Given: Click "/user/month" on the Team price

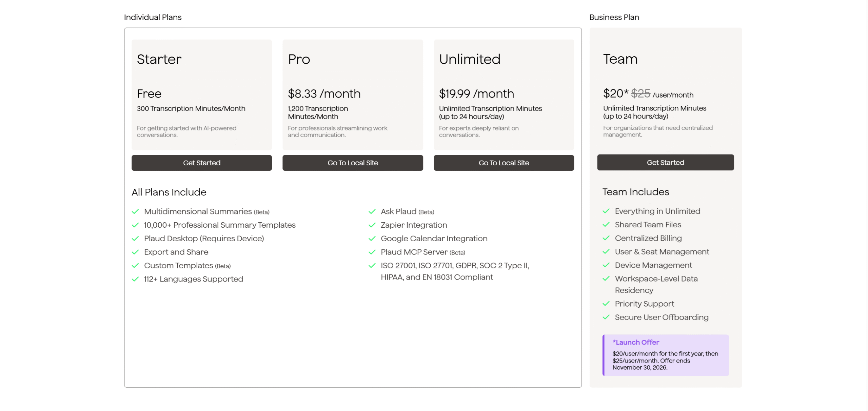Looking at the screenshot, I should coord(673,95).
